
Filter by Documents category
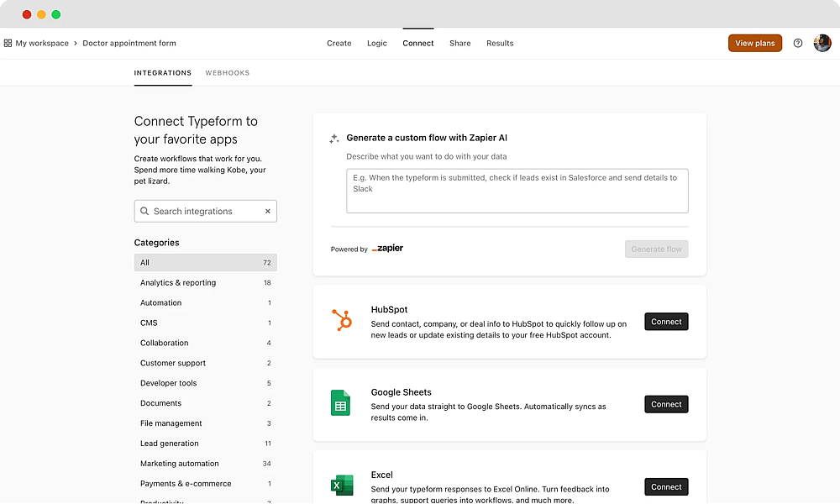pyautogui.click(x=205, y=403)
